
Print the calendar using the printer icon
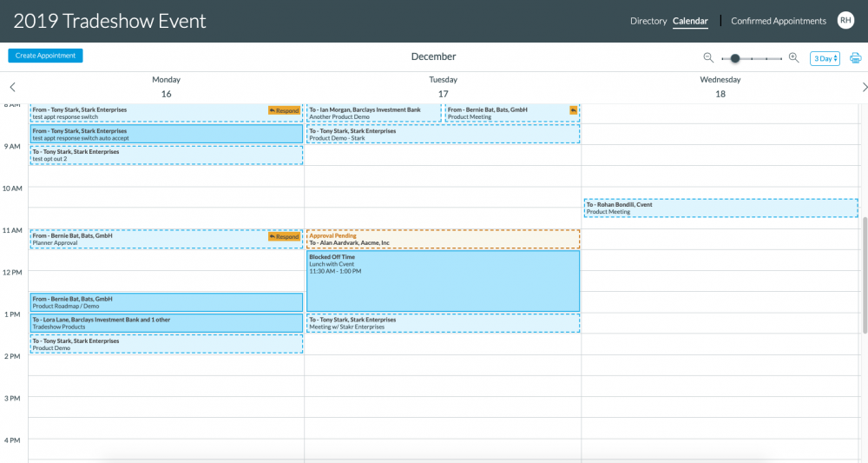[x=855, y=58]
